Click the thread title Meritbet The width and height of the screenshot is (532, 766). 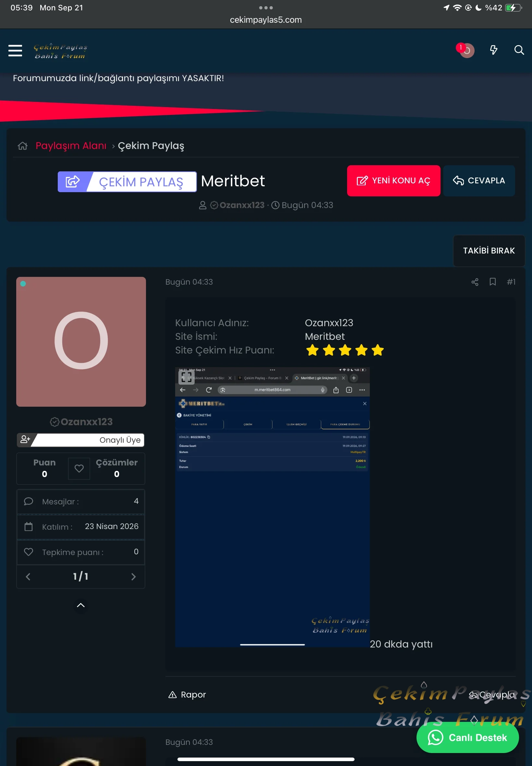[x=233, y=181]
